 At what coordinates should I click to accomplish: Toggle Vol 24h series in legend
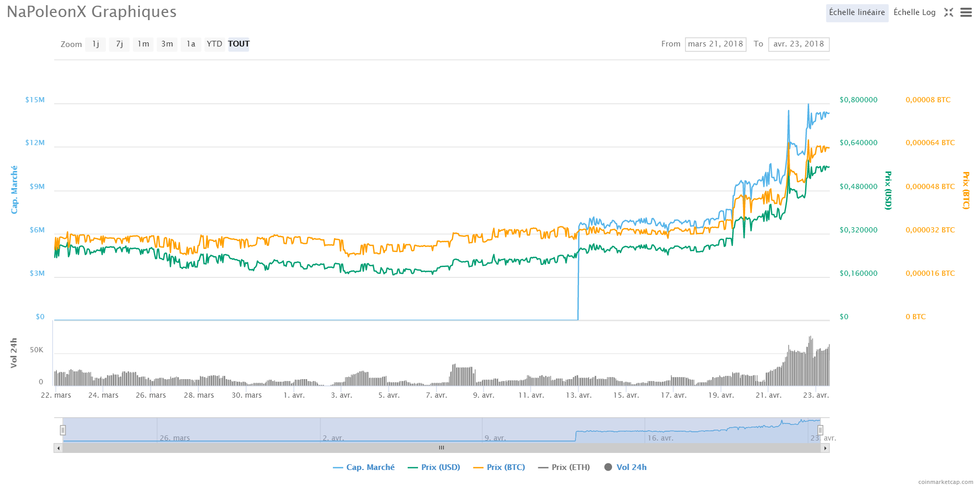point(625,467)
